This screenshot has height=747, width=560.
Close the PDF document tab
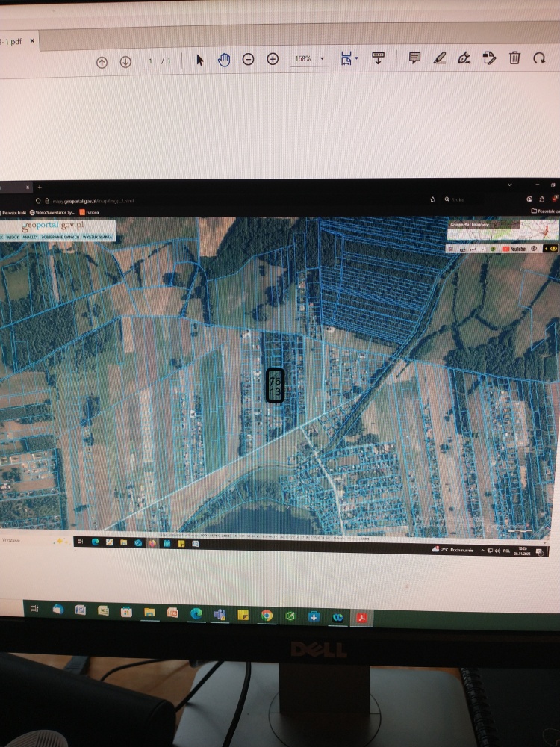click(32, 41)
